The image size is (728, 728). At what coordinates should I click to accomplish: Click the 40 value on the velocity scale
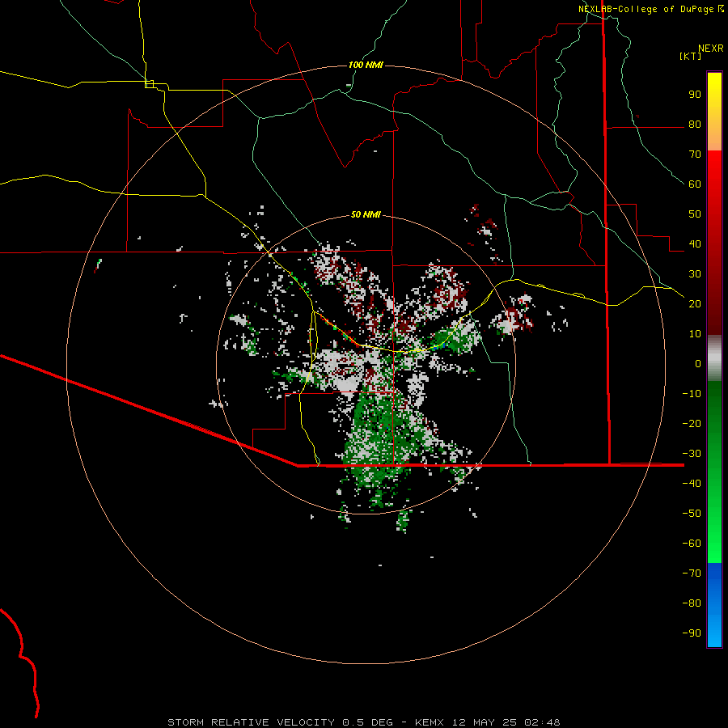pos(695,244)
